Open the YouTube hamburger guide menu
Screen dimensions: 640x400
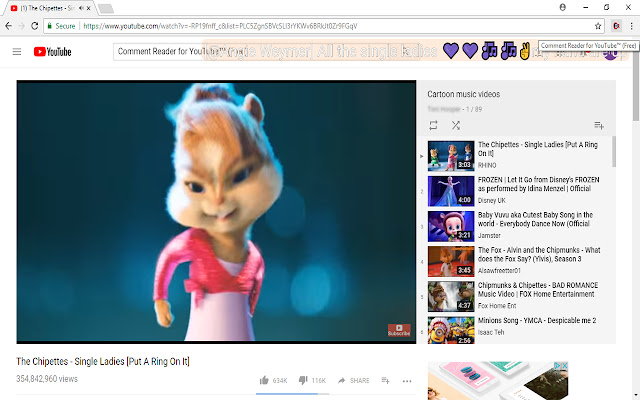(x=17, y=52)
